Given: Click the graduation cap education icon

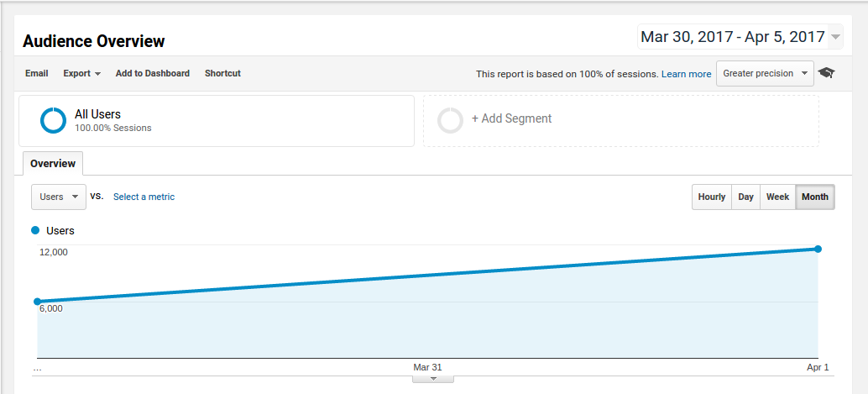Looking at the screenshot, I should (x=827, y=73).
